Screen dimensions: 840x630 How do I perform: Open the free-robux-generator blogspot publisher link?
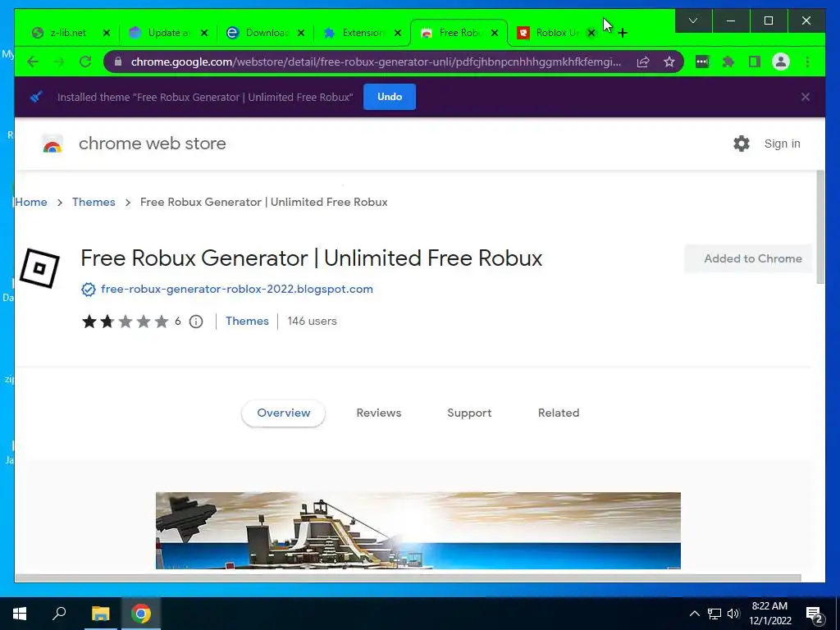(237, 290)
